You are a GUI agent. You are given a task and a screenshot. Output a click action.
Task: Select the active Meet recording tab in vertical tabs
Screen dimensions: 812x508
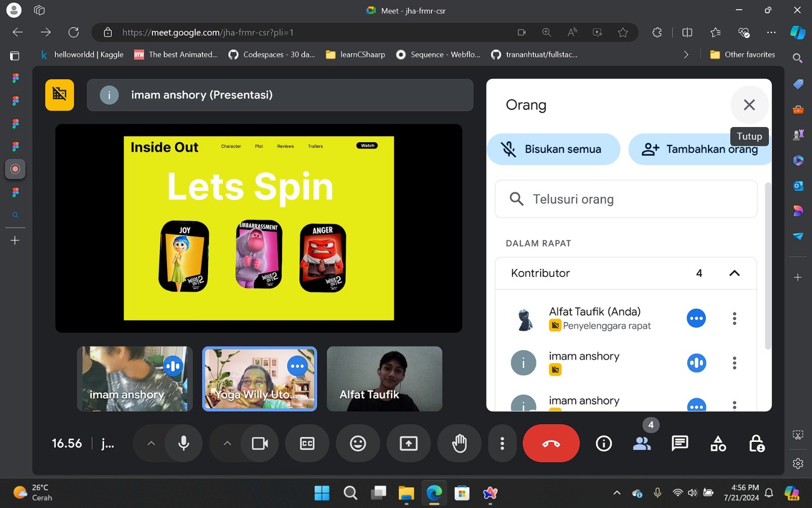coord(15,169)
